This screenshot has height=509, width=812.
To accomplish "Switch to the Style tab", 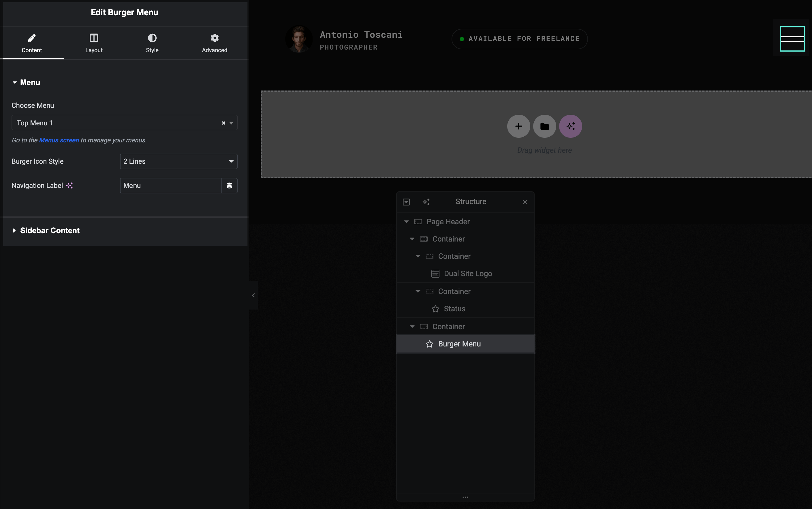I will pos(152,43).
